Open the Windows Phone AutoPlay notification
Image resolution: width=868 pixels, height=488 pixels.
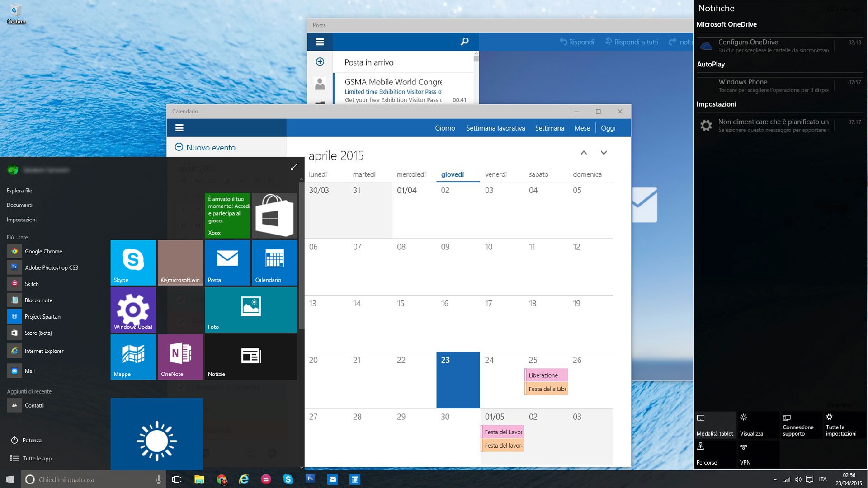[x=780, y=85]
